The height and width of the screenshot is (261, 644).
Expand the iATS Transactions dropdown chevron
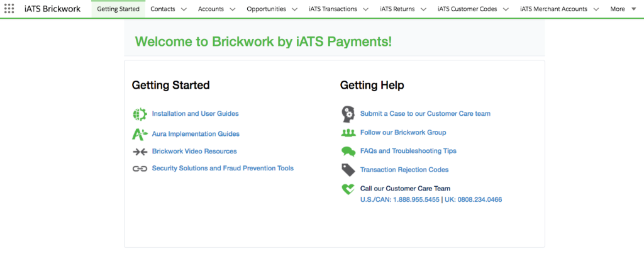(x=365, y=9)
